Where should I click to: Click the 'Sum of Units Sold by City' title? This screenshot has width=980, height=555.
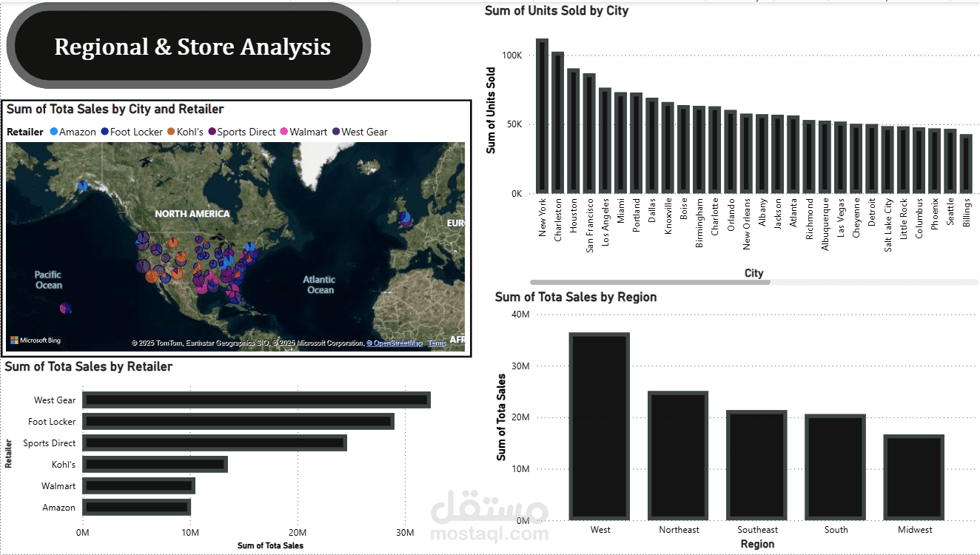(557, 10)
